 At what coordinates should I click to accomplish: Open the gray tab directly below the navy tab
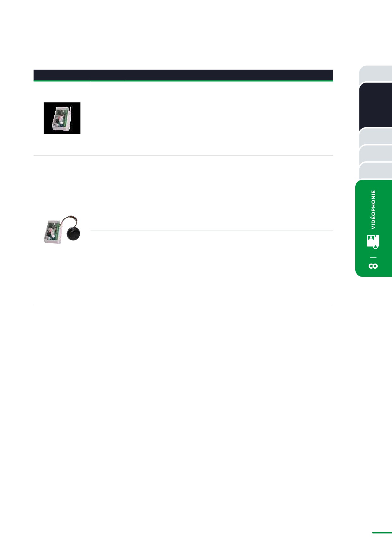point(376,136)
